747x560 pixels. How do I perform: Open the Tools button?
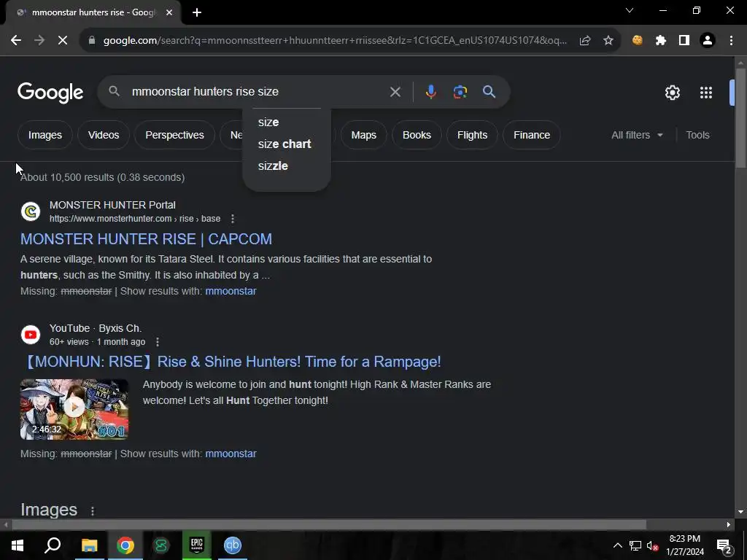(697, 135)
